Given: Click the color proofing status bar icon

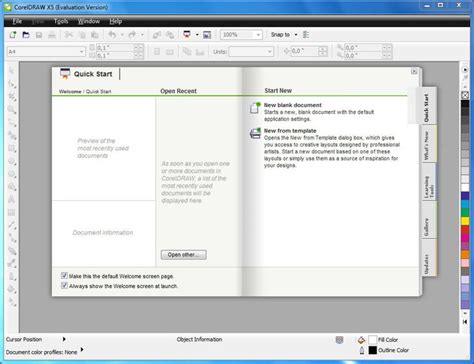Looking at the screenshot, I should pyautogui.click(x=339, y=340).
